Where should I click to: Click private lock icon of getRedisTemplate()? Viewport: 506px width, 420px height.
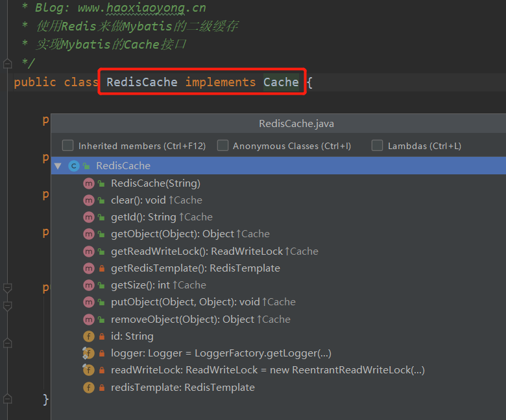click(102, 268)
